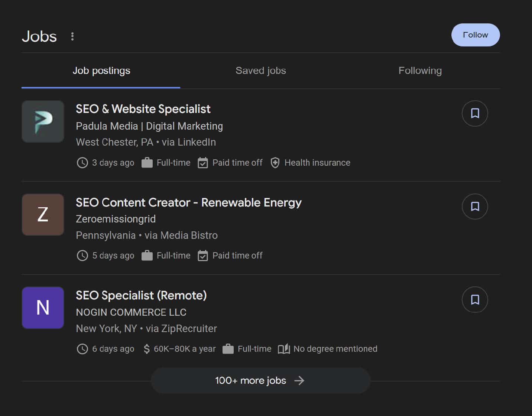Save the SEO & Website Specialist job bookmark
This screenshot has width=532, height=416.
coord(475,113)
